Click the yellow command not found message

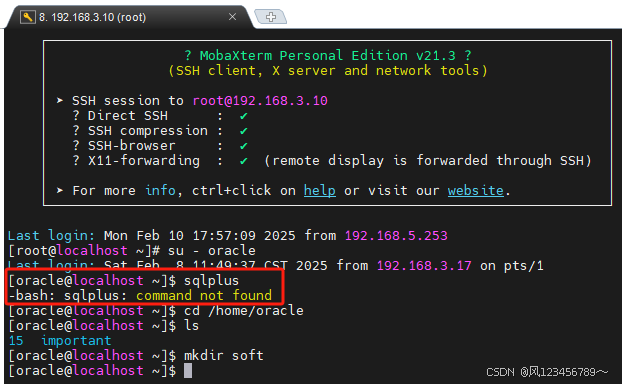[204, 296]
